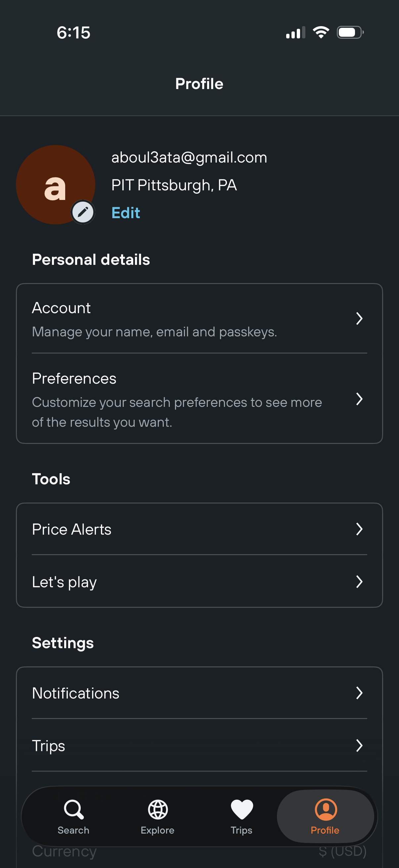Tap the cellular signal bars icon
This screenshot has height=868, width=399.
point(295,33)
